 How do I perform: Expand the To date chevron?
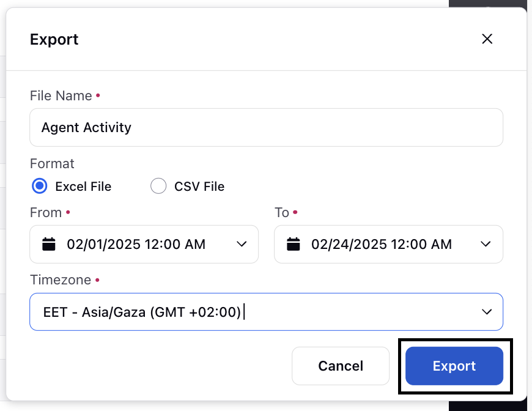(486, 244)
